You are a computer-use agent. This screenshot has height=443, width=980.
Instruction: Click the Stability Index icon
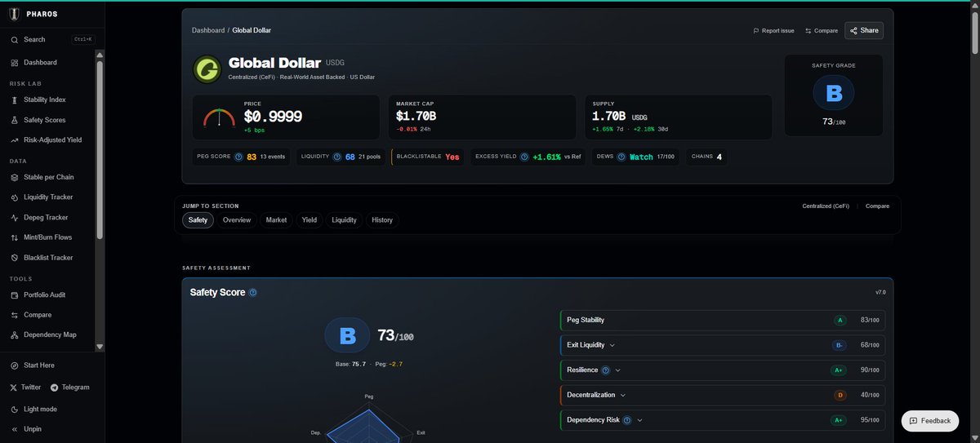tap(15, 100)
